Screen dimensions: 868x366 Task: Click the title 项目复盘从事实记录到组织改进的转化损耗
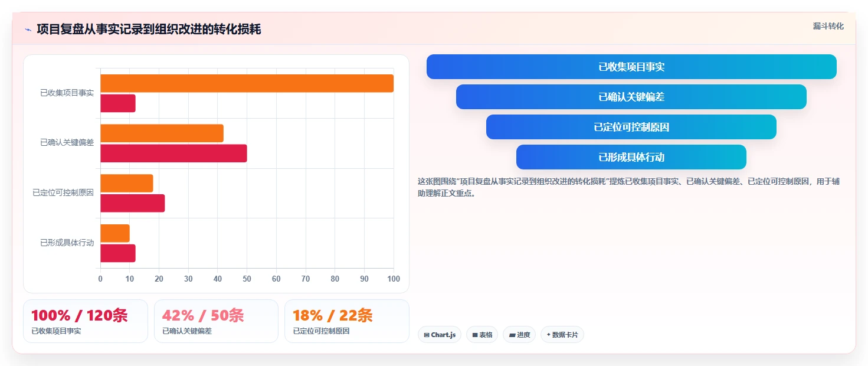[x=149, y=29]
